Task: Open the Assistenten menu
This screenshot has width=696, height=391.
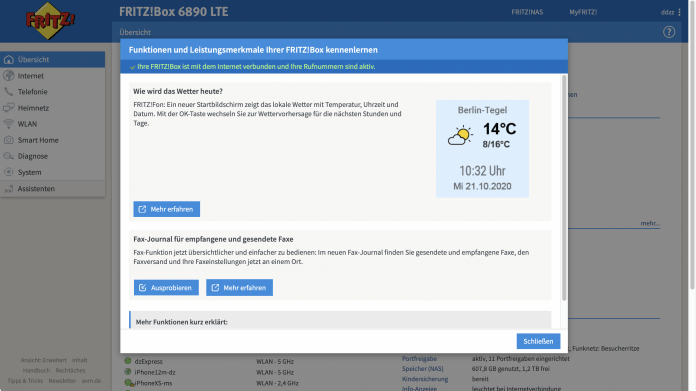Action: pyautogui.click(x=52, y=189)
